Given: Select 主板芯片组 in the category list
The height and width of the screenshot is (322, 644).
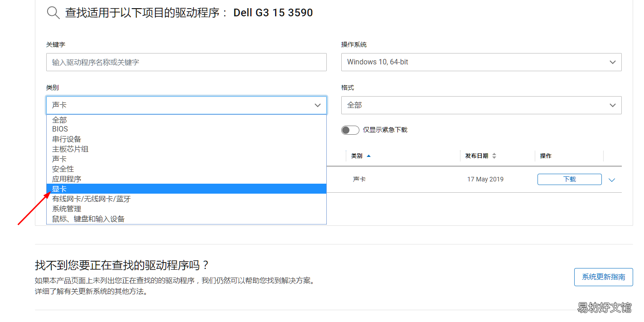Looking at the screenshot, I should pos(186,149).
